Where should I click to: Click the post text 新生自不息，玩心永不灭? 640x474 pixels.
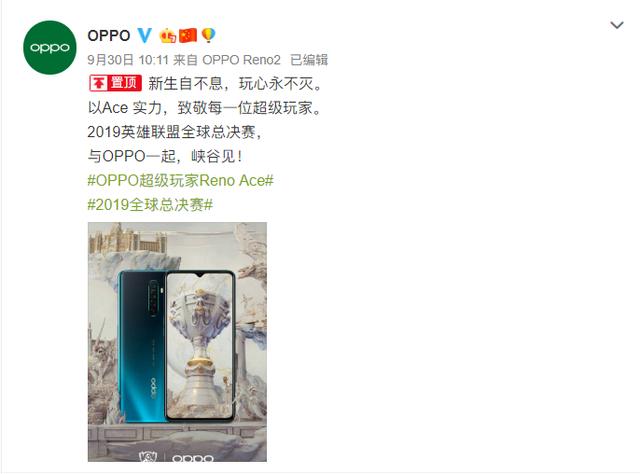[236, 84]
